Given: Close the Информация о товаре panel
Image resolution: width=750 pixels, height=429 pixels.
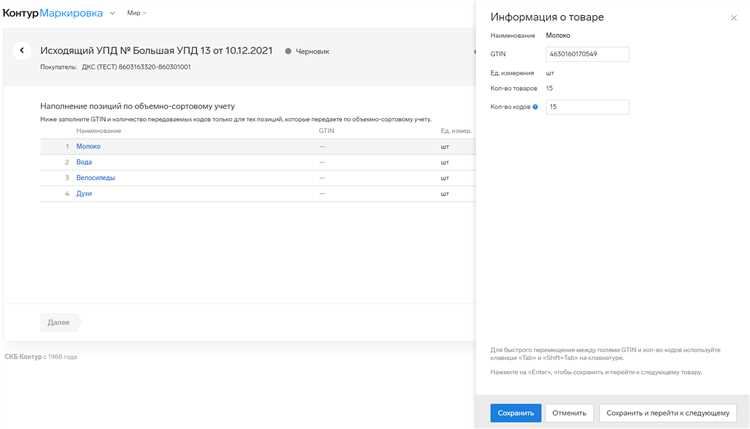Looking at the screenshot, I should 733,18.
